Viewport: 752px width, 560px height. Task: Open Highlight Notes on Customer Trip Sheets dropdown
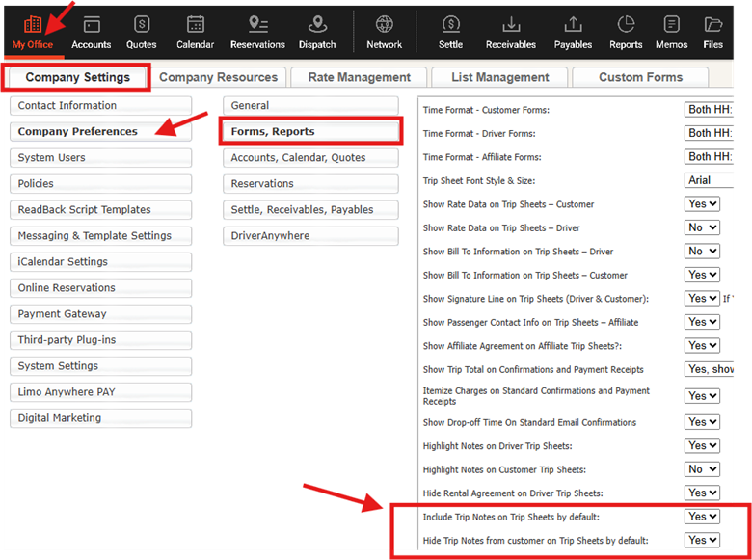702,469
